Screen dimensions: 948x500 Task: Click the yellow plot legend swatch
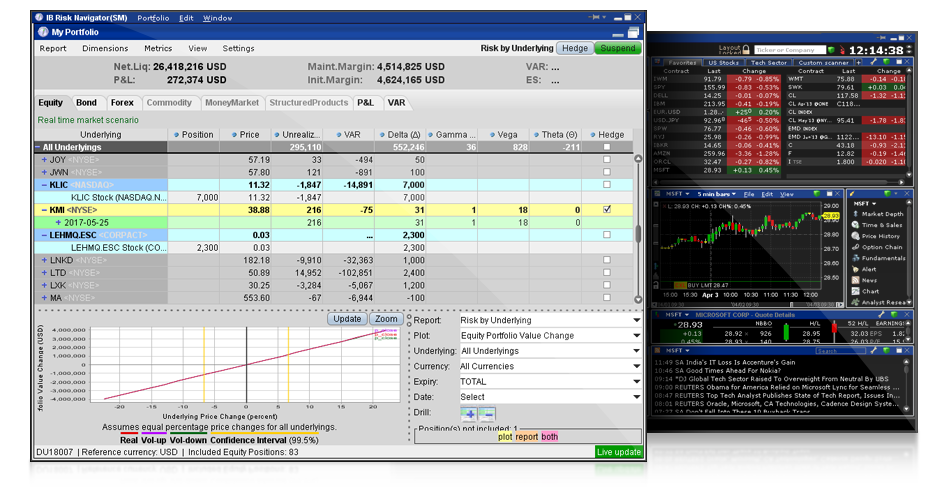(x=505, y=437)
